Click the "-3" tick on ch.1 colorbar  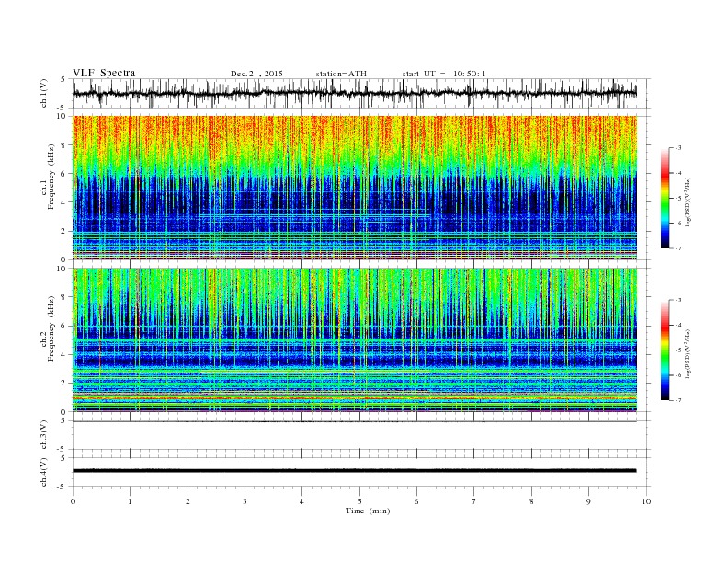[x=677, y=148]
